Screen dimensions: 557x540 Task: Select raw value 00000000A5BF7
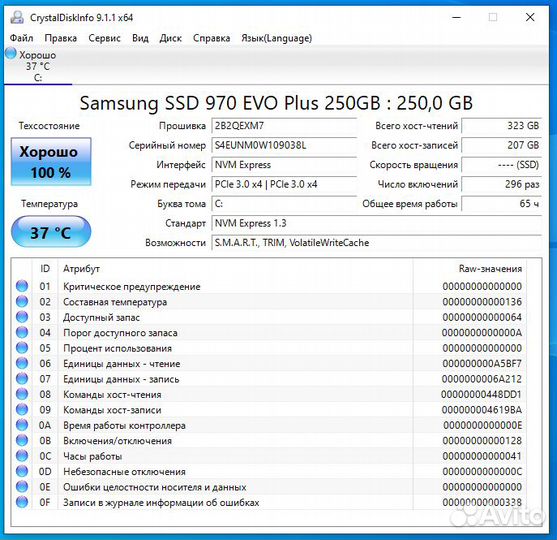click(x=482, y=364)
